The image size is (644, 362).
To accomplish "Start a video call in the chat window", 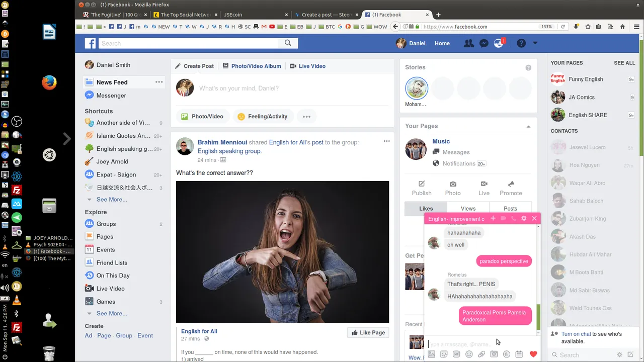I will (x=503, y=218).
